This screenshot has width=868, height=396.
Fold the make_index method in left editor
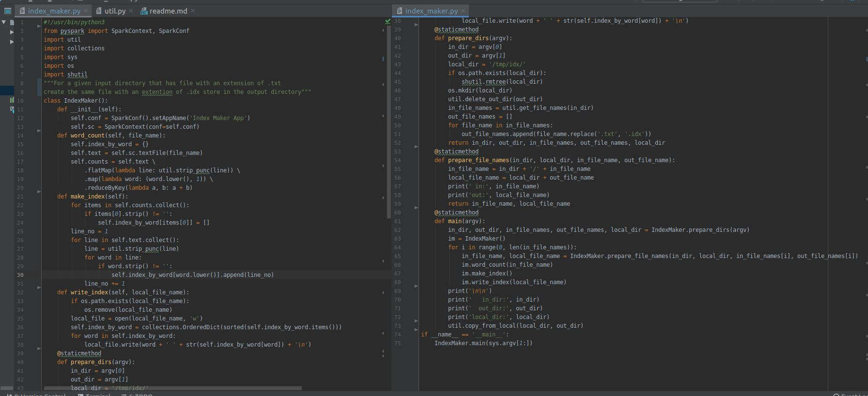(39, 192)
